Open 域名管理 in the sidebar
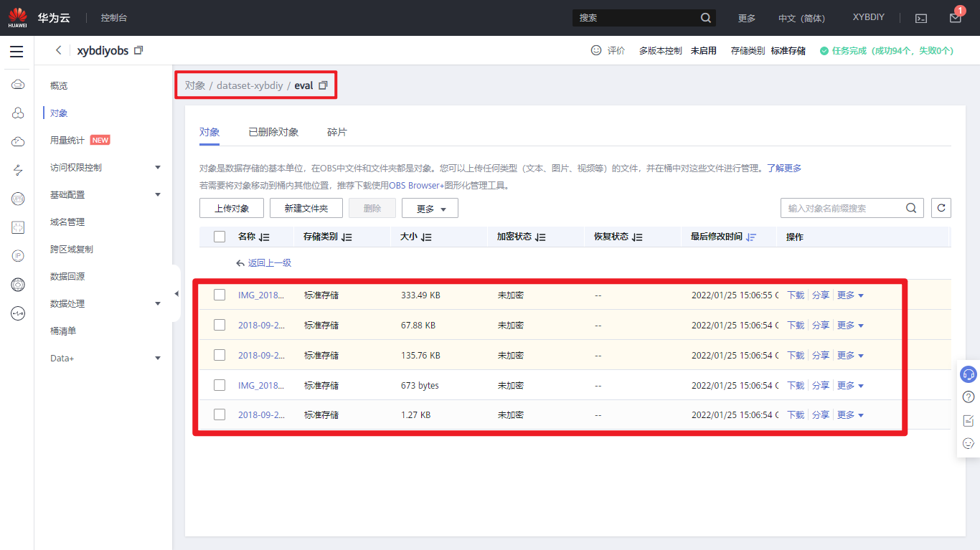This screenshot has width=980, height=550. [x=67, y=222]
